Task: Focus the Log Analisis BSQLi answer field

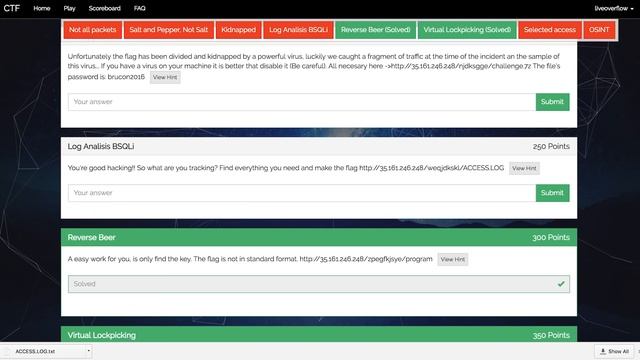Action: (302, 193)
